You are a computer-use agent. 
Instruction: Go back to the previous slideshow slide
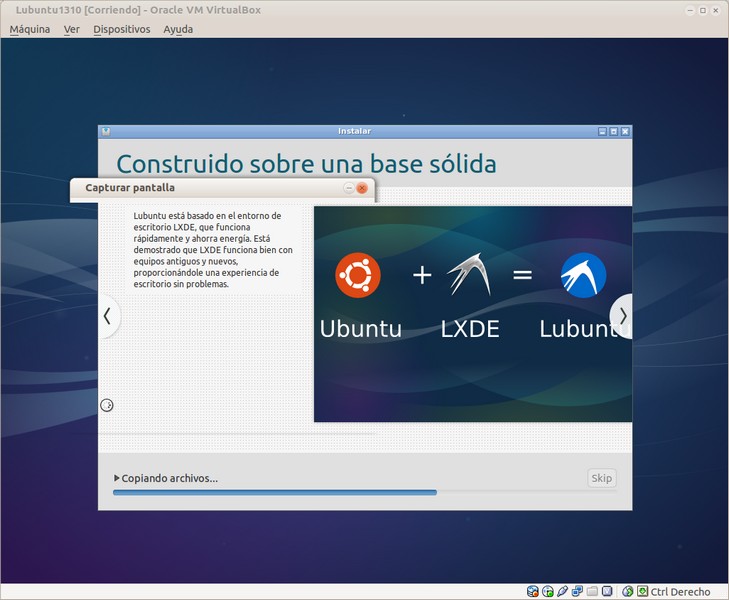click(x=108, y=316)
